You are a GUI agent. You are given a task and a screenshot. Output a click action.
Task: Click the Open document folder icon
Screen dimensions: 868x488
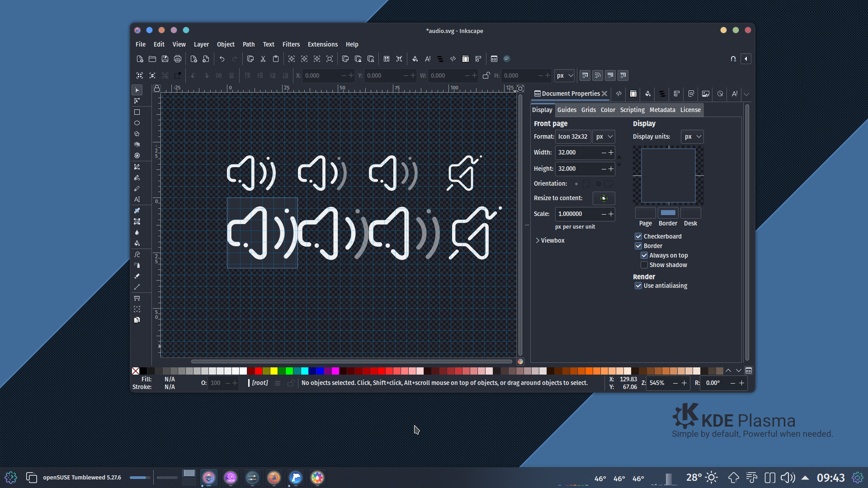point(152,59)
